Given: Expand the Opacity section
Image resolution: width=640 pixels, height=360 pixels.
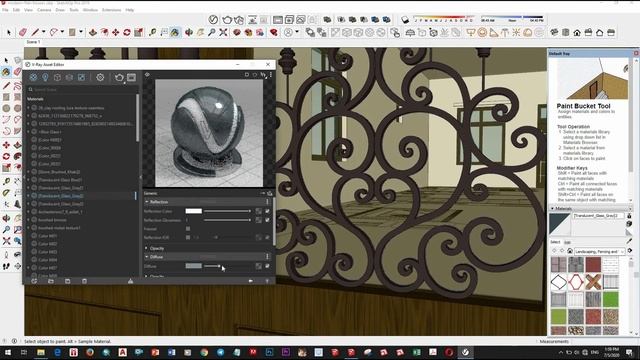Looking at the screenshot, I should tap(147, 248).
